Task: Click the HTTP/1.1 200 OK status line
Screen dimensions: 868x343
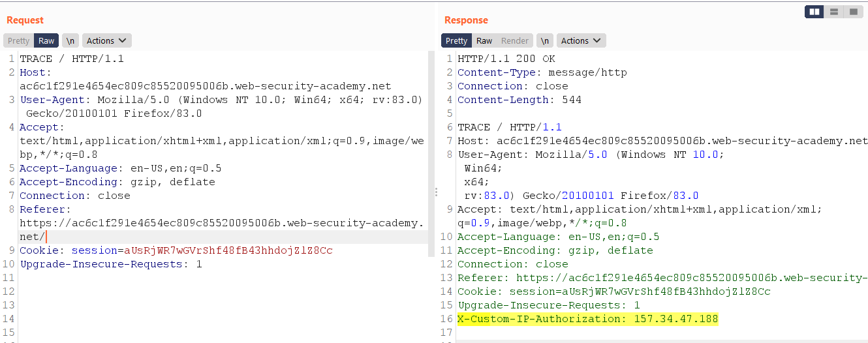Action: coord(506,59)
